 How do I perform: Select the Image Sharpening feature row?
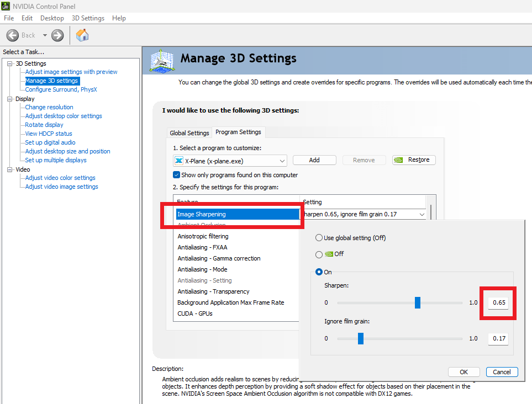237,214
